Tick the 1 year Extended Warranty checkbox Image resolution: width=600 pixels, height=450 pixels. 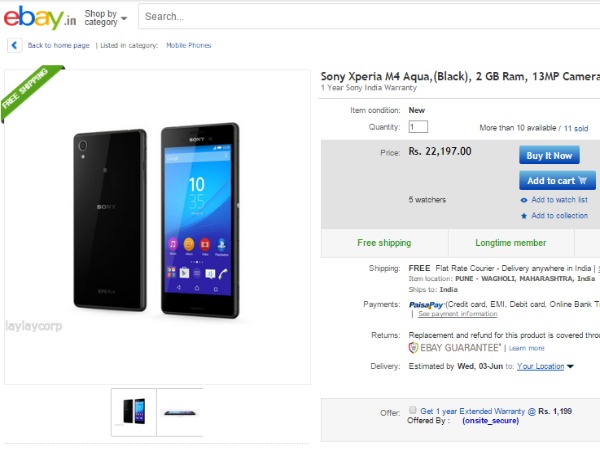click(413, 410)
